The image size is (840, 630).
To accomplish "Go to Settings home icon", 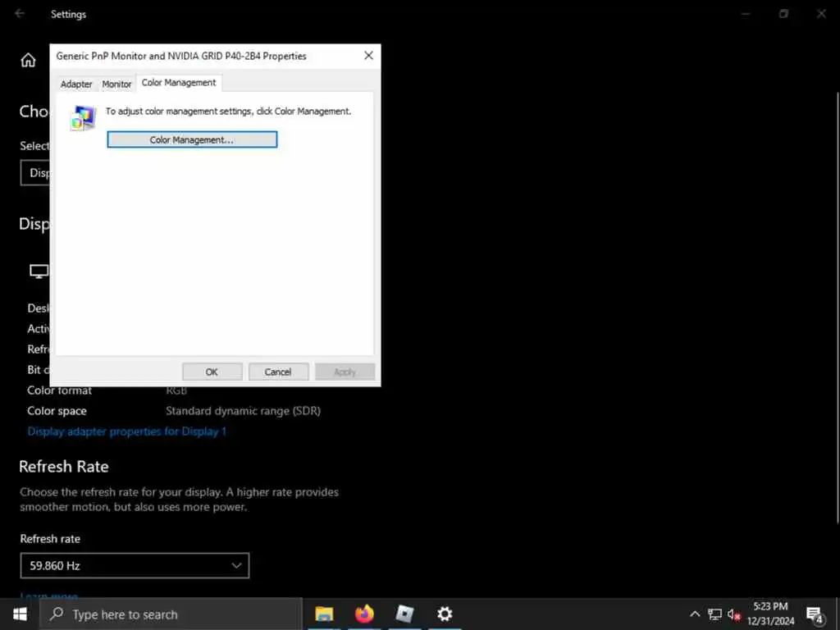I will 28,60.
